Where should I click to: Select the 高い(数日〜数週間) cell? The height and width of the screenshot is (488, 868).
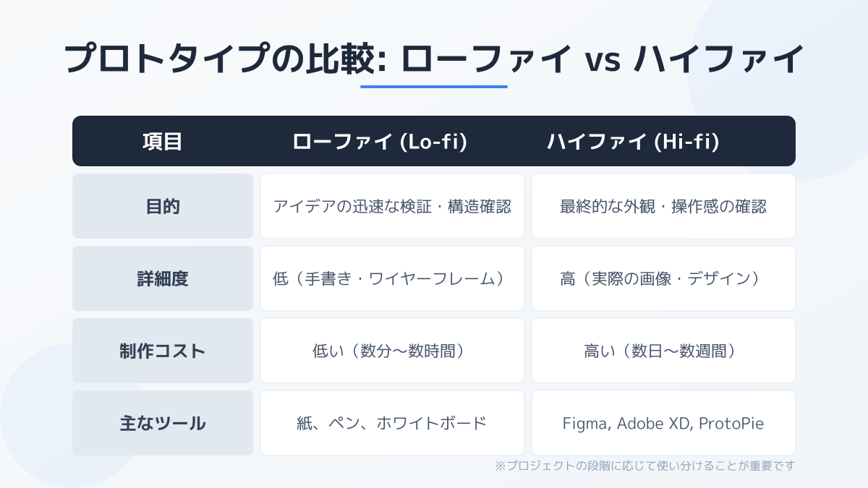click(663, 351)
